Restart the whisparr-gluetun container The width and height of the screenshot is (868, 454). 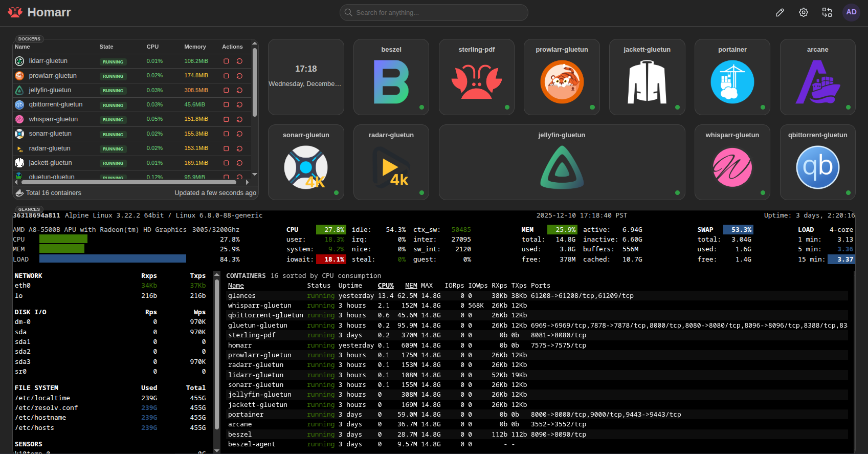239,119
